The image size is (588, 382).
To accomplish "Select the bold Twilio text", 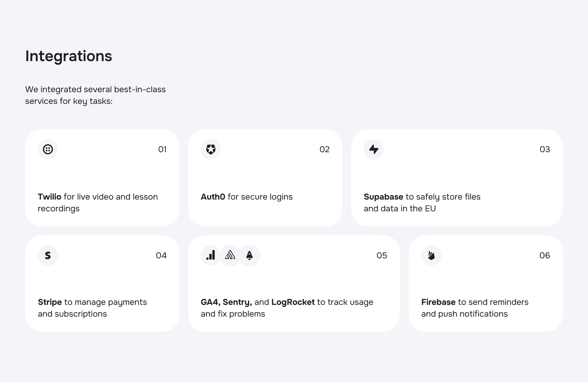I will [x=49, y=197].
